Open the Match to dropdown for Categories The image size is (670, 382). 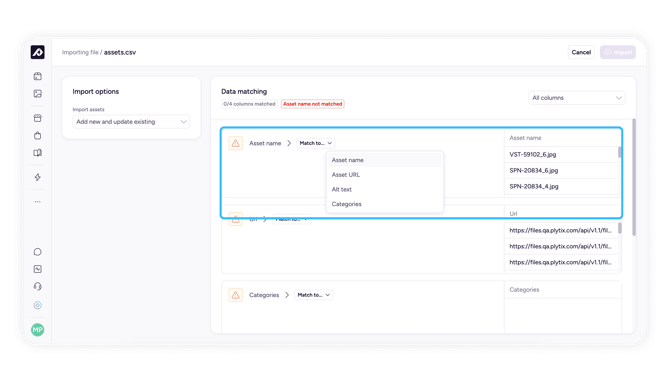click(x=314, y=295)
